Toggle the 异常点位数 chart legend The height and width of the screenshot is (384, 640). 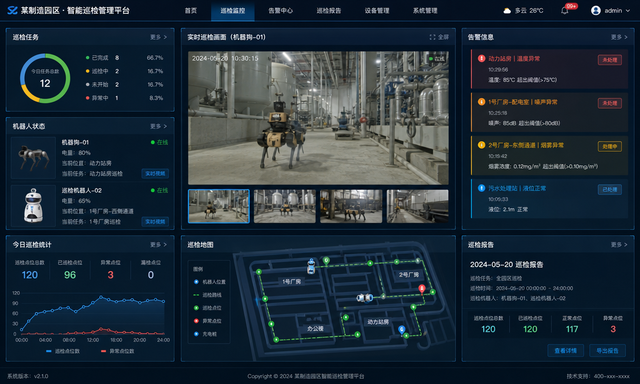(117, 351)
